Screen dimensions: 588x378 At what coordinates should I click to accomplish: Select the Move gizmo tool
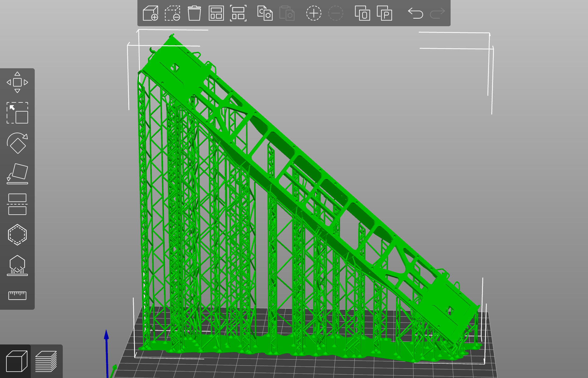point(17,82)
